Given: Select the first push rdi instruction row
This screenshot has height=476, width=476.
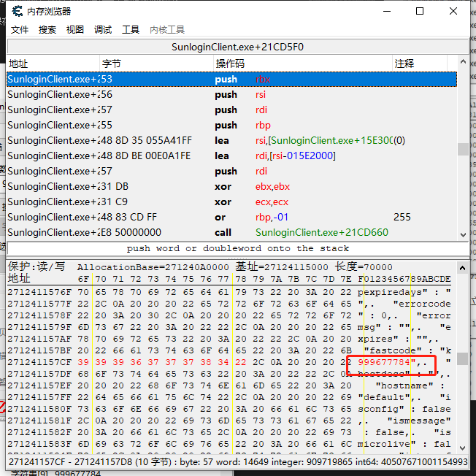Looking at the screenshot, I should (232, 110).
